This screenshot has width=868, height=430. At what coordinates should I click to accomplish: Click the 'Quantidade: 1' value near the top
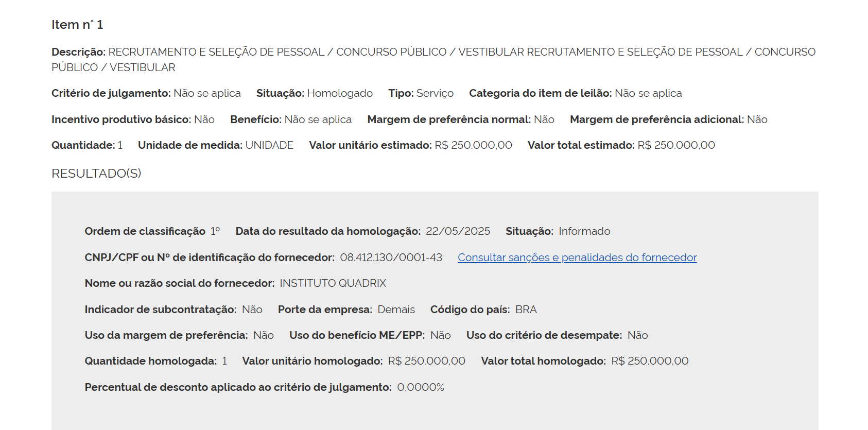point(120,145)
